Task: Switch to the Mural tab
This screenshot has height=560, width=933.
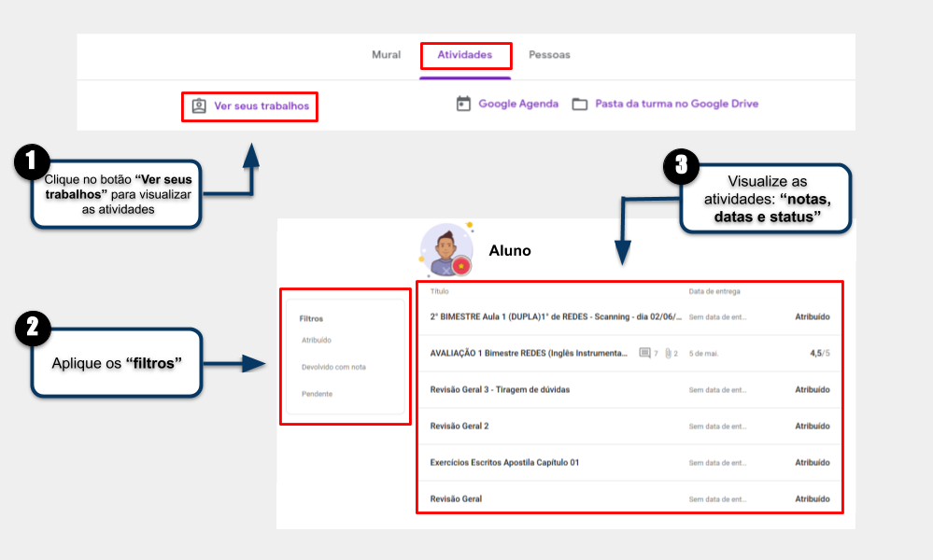Action: pyautogui.click(x=386, y=55)
